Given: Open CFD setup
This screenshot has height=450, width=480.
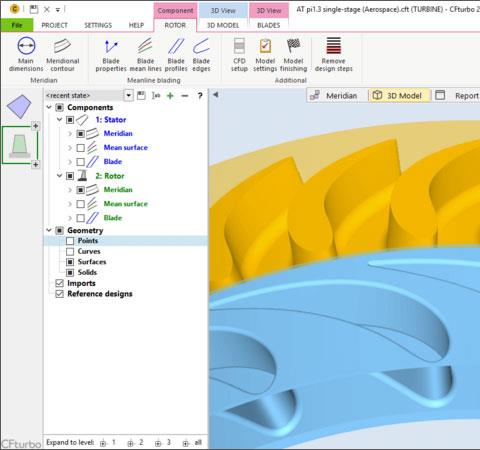Looking at the screenshot, I should click(x=239, y=55).
